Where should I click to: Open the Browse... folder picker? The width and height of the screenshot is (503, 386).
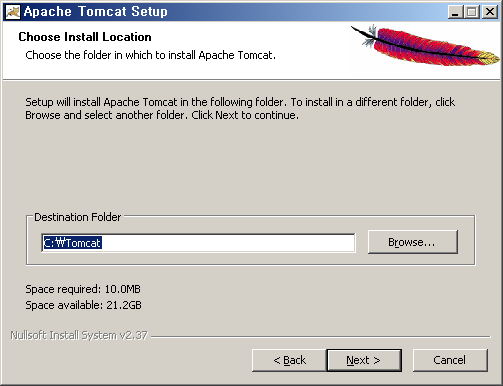click(413, 242)
